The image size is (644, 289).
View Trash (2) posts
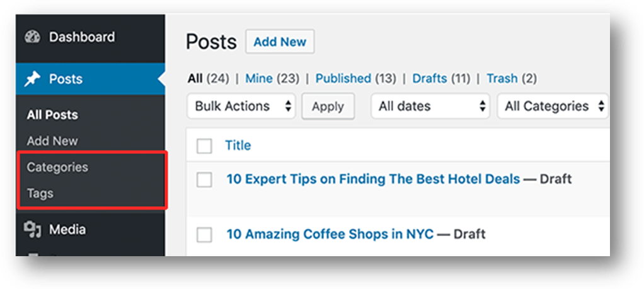click(x=511, y=78)
